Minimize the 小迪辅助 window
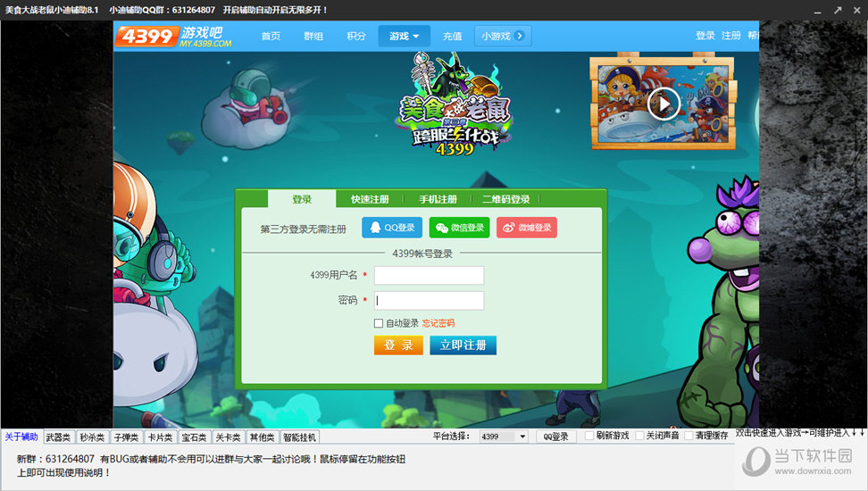The image size is (868, 491). pyautogui.click(x=818, y=11)
